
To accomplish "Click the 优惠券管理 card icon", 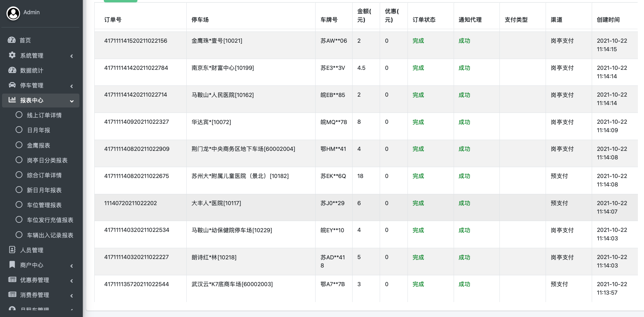I will coord(12,280).
